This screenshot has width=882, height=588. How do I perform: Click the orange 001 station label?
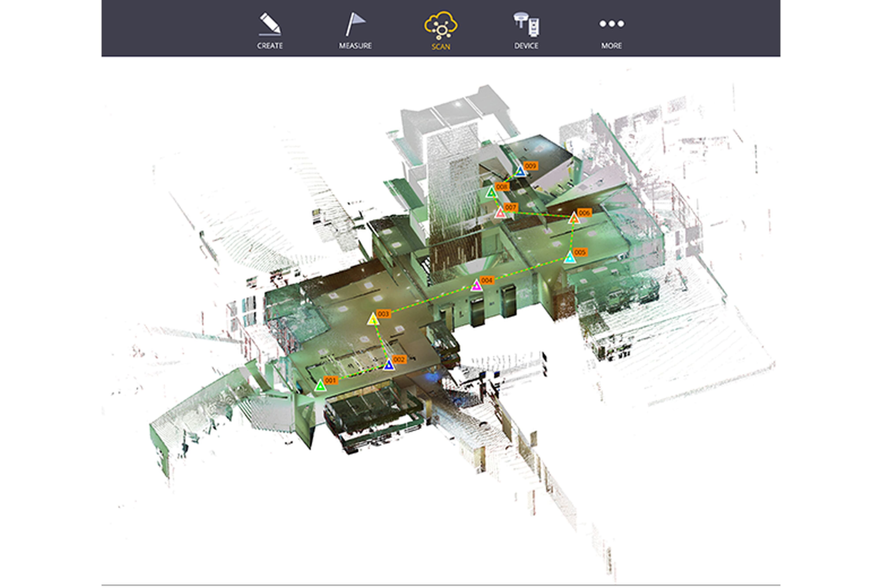(x=330, y=380)
